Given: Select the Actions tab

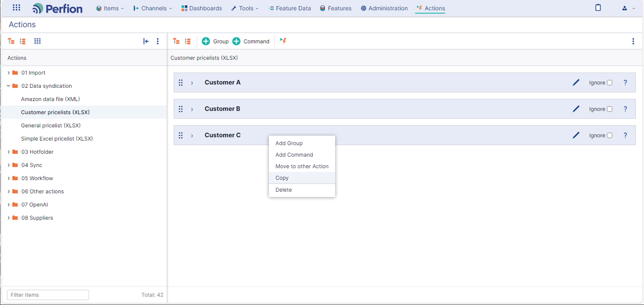Looking at the screenshot, I should 430,8.
